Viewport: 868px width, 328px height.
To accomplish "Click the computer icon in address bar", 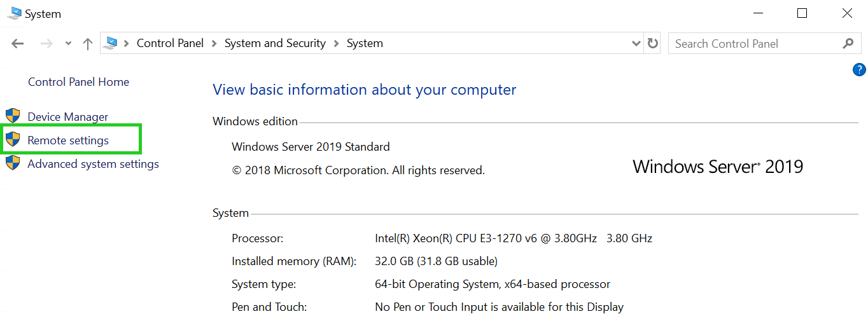I will pos(111,43).
